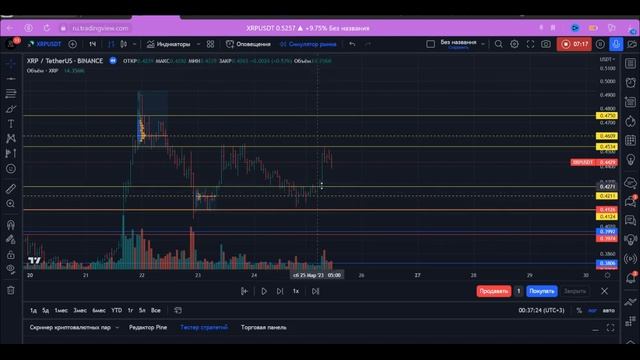Add a symbol to compare with plus icon
The width and height of the screenshot is (640, 360).
click(73, 44)
